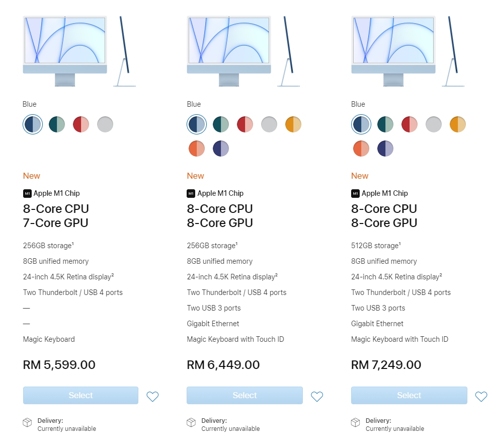
Task: Click Select for the RM 5,599 iMac
Action: point(80,395)
